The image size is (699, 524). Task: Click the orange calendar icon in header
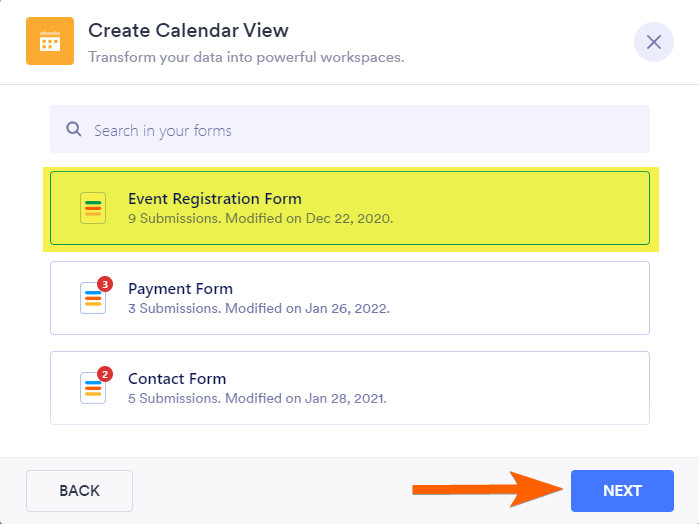tap(50, 41)
